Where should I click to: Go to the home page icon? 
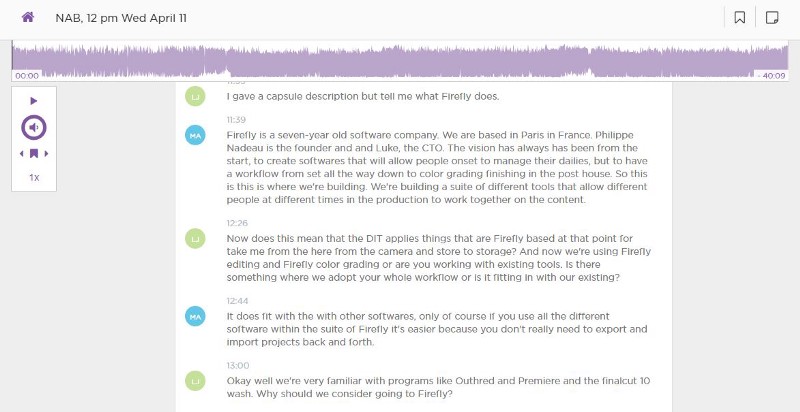(28, 17)
